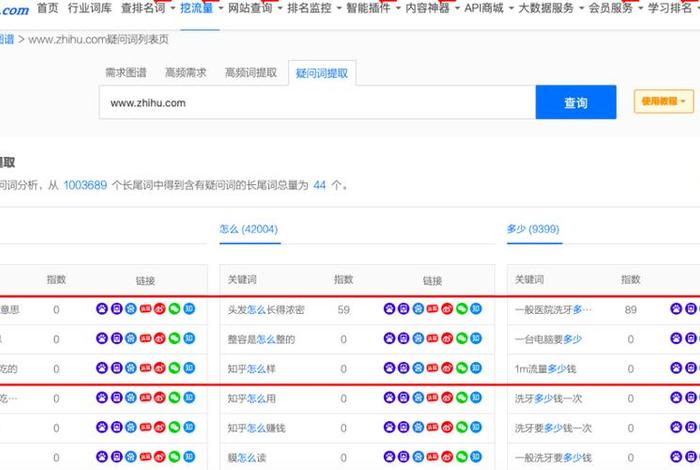Expand the API商城 dropdown arrow
Image resolution: width=700 pixels, height=470 pixels.
coord(511,8)
